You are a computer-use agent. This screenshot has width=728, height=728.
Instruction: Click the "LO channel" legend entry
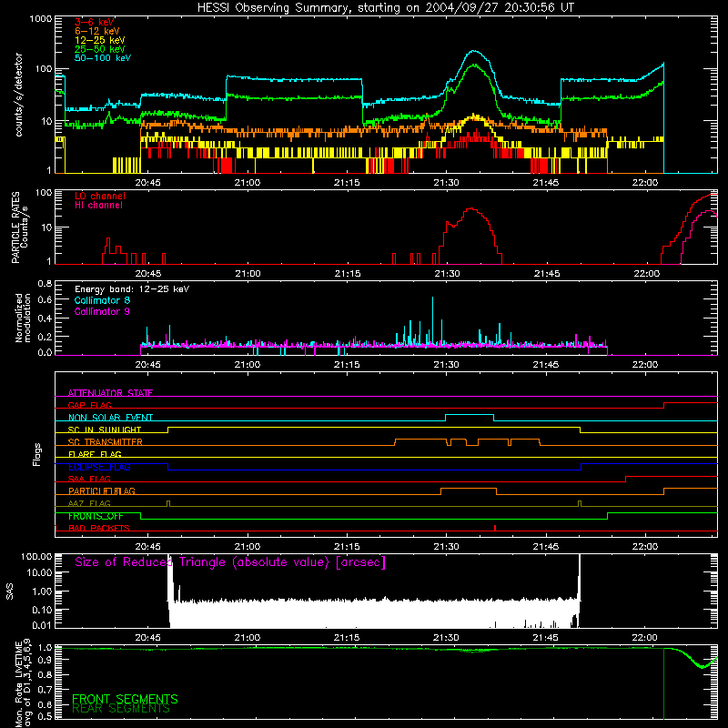(100, 196)
